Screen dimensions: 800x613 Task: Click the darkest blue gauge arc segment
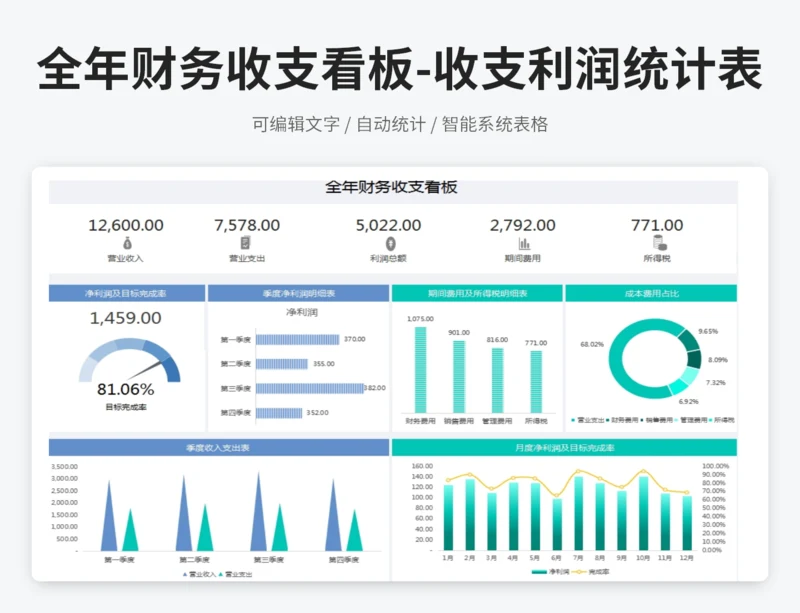pyautogui.click(x=172, y=372)
